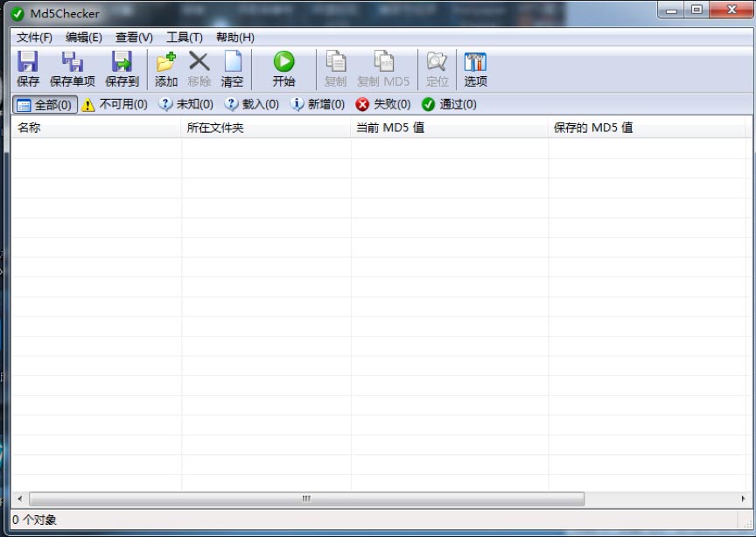Show all items with 全部(0) filter

point(45,105)
